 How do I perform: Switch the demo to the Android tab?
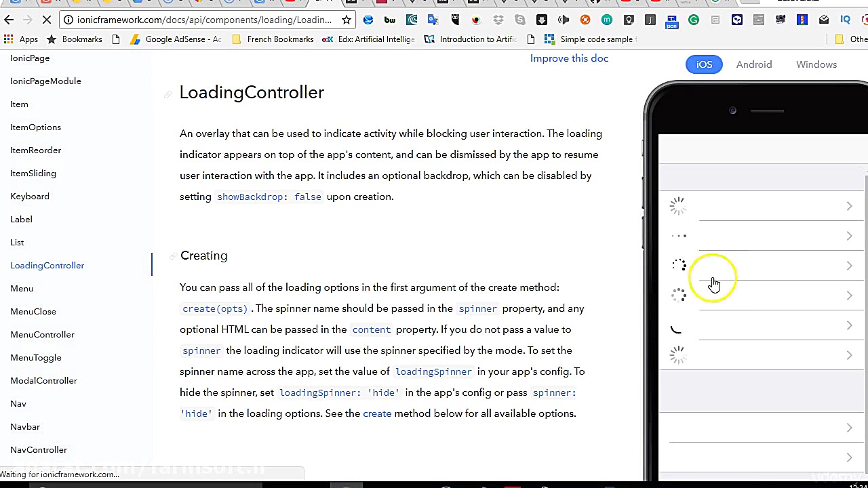[x=754, y=64]
